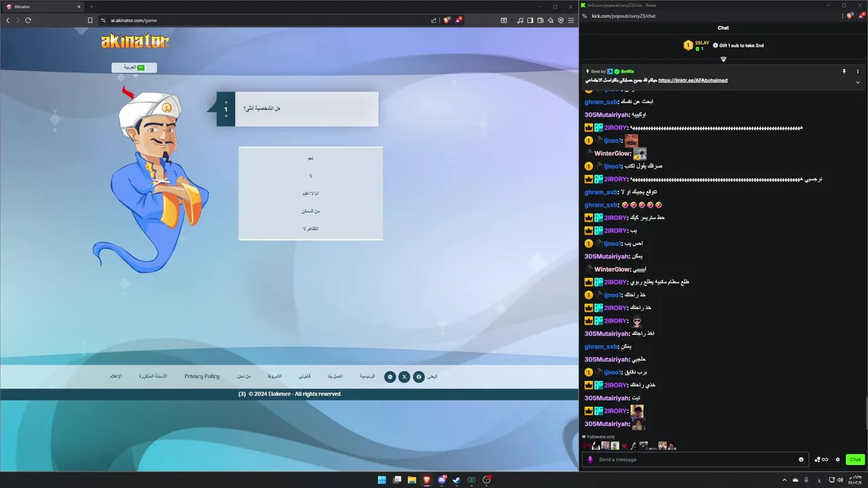Open the Brave Leo AI icon
The image size is (868, 488).
pos(551,20)
